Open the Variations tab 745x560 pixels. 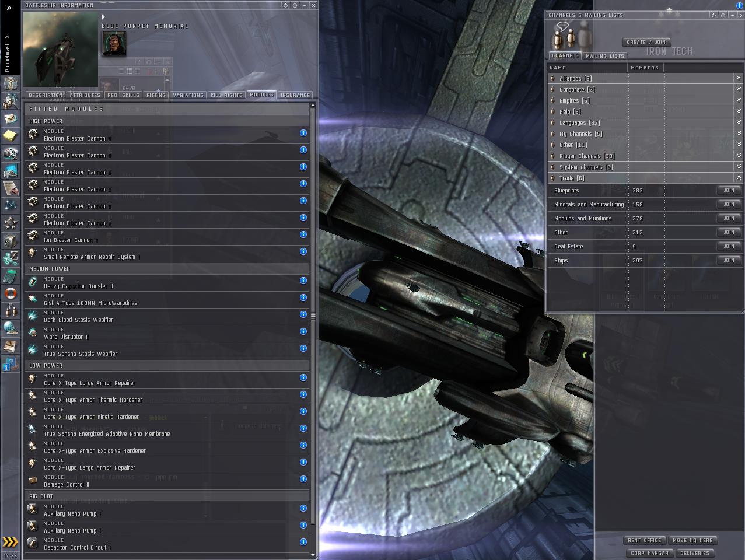pos(188,95)
